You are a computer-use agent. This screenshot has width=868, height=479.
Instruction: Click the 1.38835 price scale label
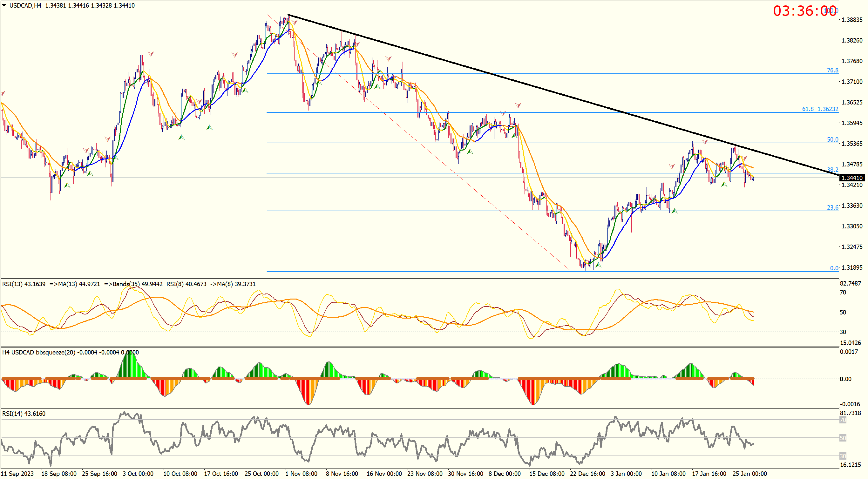[x=852, y=20]
